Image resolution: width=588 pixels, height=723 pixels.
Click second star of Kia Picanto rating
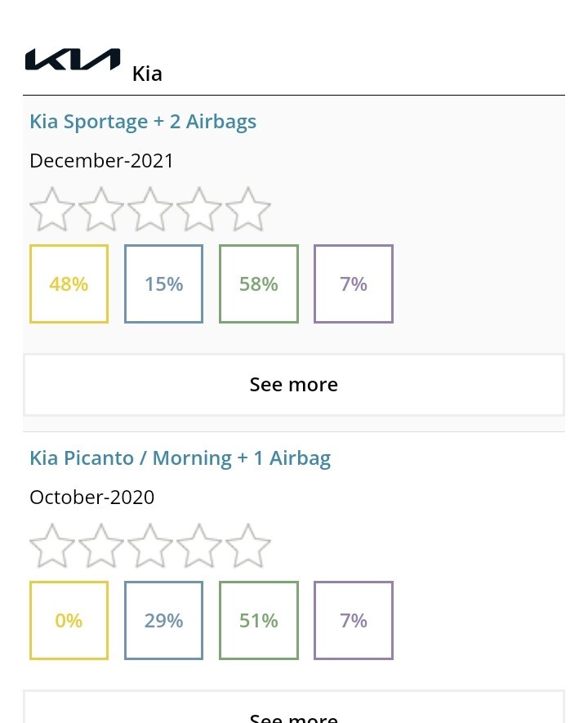click(101, 546)
